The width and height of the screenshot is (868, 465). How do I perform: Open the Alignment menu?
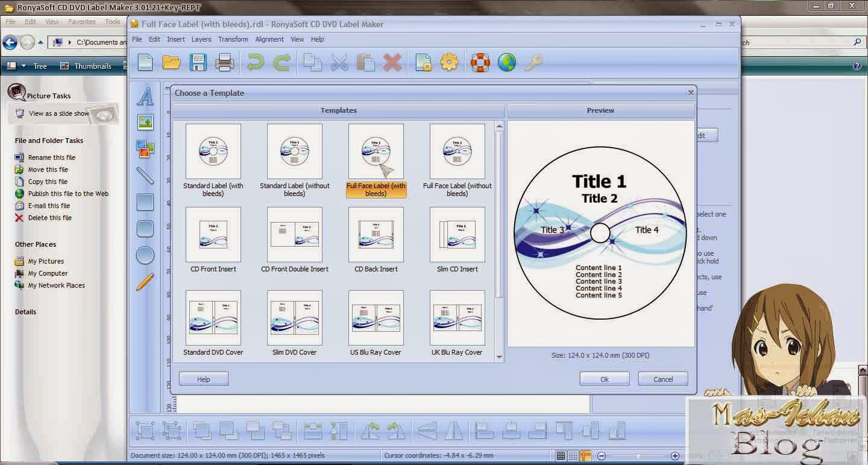(x=269, y=39)
